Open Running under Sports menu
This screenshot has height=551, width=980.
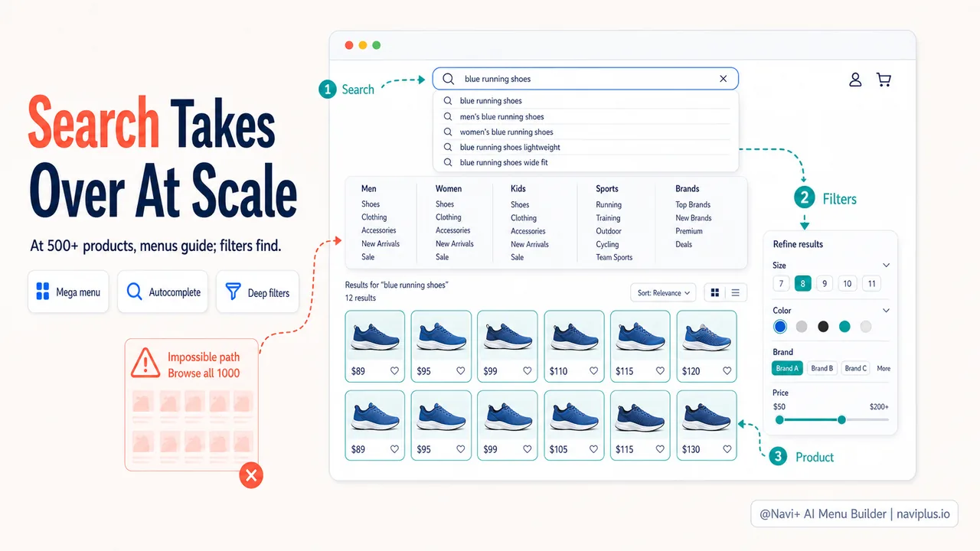tap(609, 205)
